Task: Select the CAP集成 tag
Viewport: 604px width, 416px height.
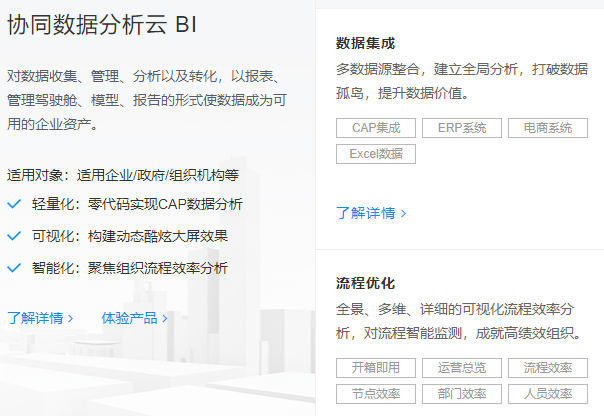Action: [x=376, y=128]
